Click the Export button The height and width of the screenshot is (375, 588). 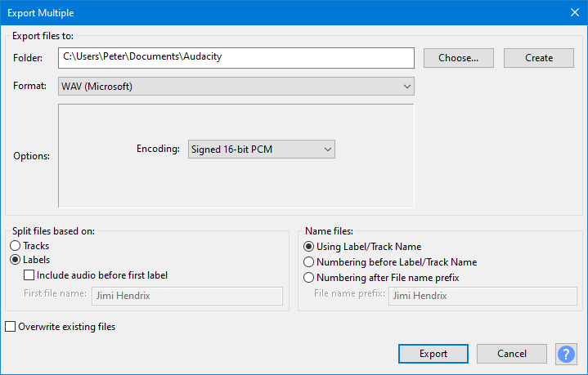pos(433,354)
